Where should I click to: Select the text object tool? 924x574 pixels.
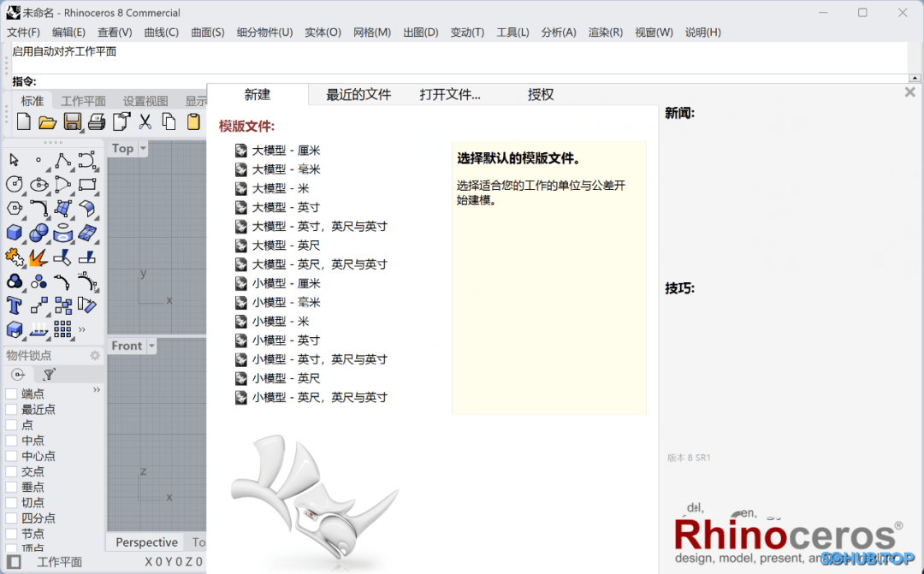click(12, 304)
